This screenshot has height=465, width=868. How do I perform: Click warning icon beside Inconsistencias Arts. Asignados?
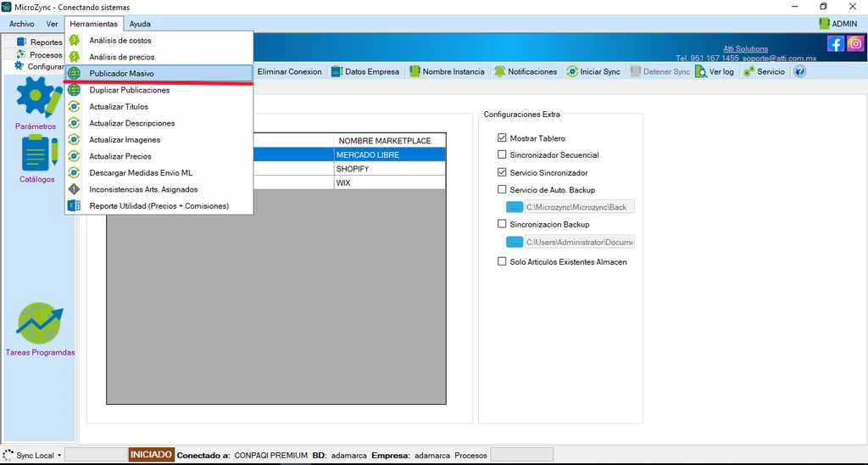tap(74, 189)
